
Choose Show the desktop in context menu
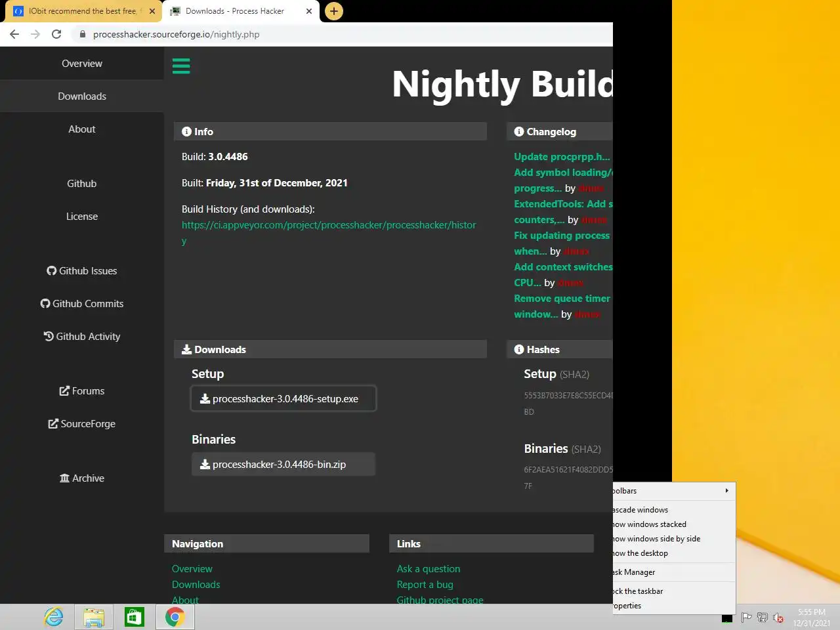(674, 553)
